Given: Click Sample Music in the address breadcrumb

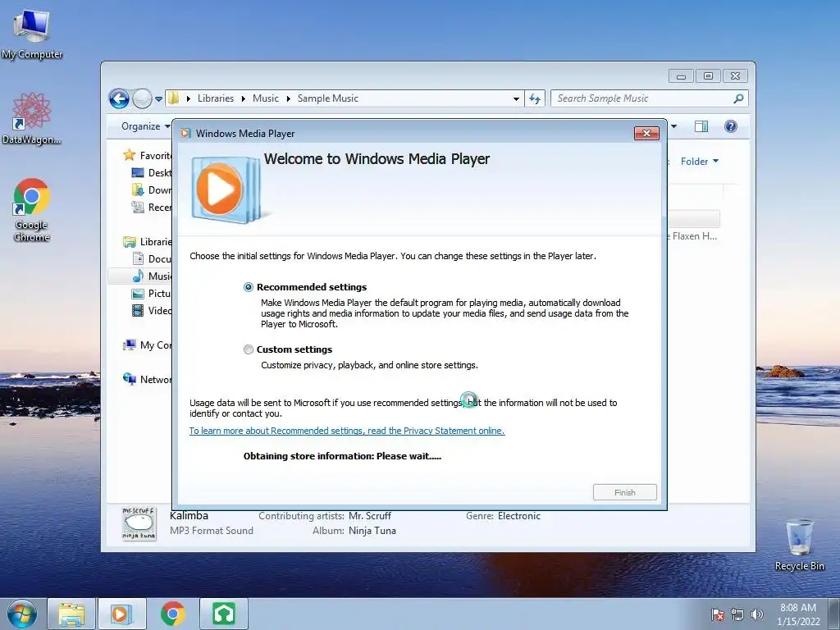Looking at the screenshot, I should pos(328,98).
